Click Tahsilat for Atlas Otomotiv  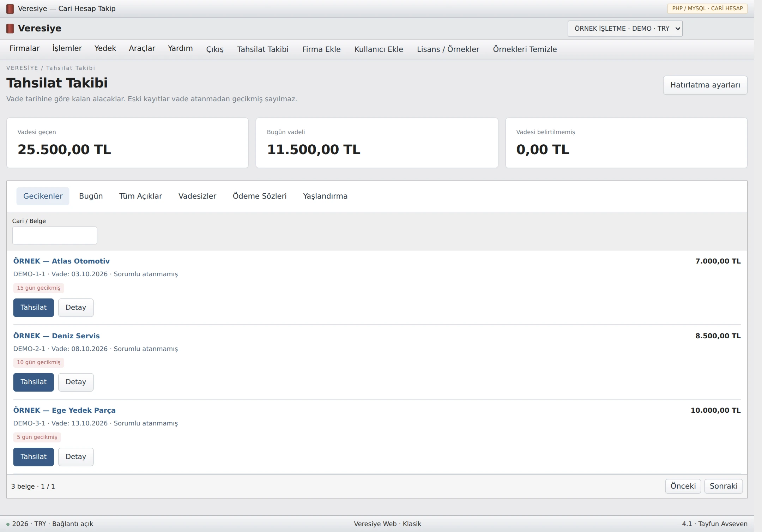[34, 308]
